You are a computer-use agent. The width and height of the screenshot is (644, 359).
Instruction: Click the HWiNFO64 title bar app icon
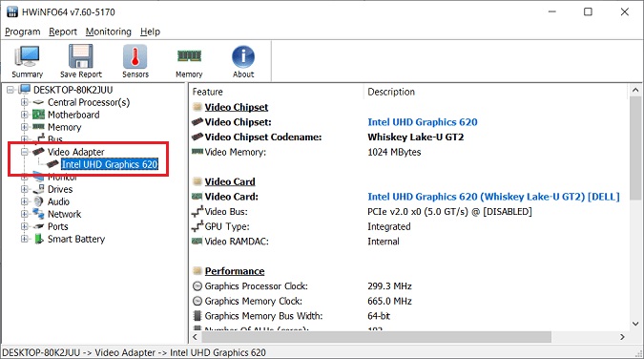[12, 11]
